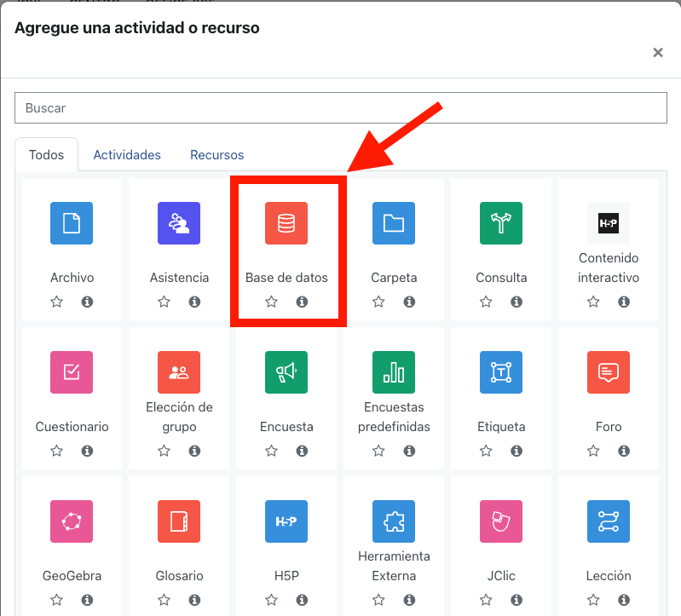Choose the Etiqueta label icon
This screenshot has width=681, height=616.
coord(501,372)
